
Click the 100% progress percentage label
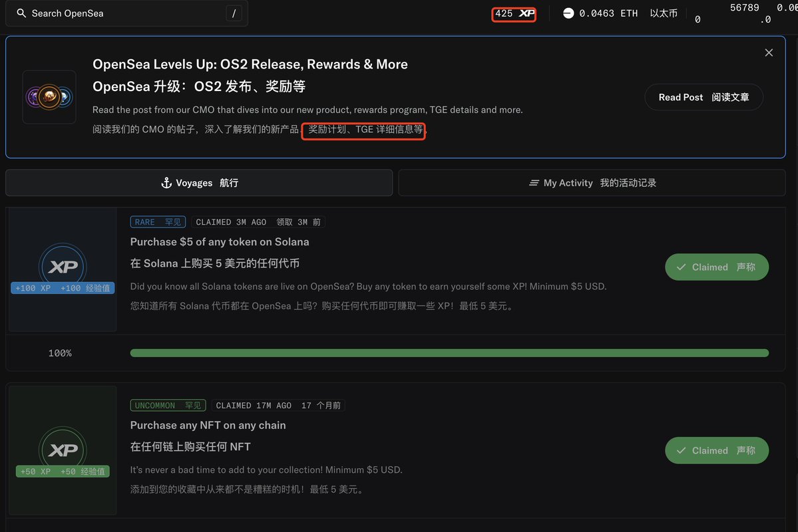tap(60, 353)
